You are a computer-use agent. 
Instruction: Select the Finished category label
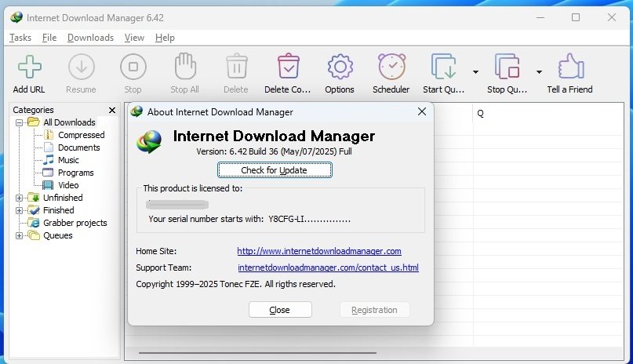pos(59,210)
